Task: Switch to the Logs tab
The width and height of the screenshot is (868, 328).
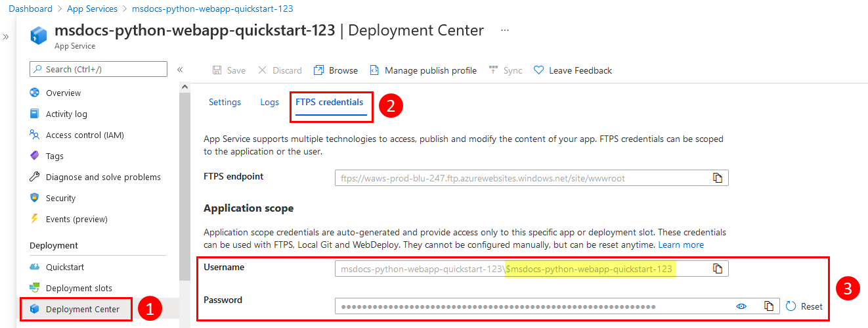Action: [269, 102]
